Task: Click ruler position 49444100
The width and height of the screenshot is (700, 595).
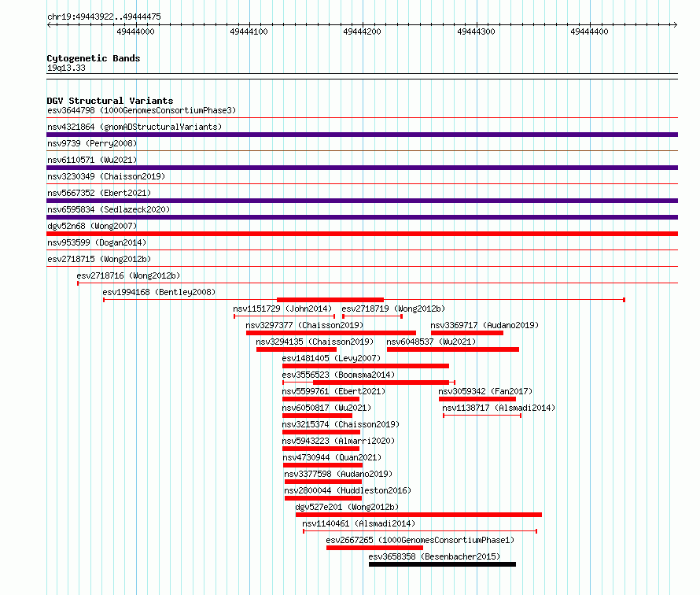Action: [x=249, y=31]
